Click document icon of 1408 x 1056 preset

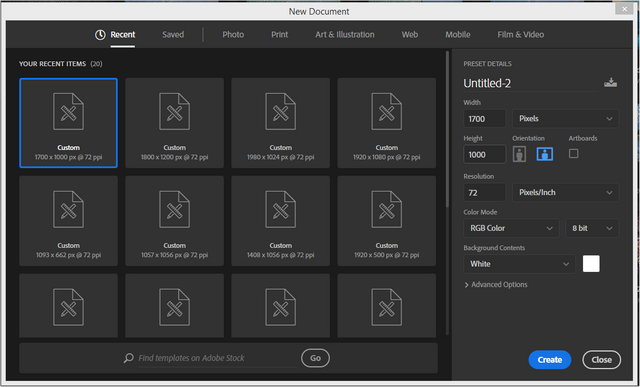point(280,209)
